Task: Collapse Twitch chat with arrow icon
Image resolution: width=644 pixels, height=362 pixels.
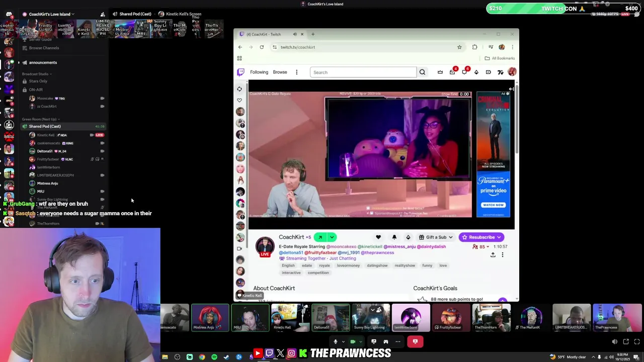Action: pyautogui.click(x=511, y=89)
